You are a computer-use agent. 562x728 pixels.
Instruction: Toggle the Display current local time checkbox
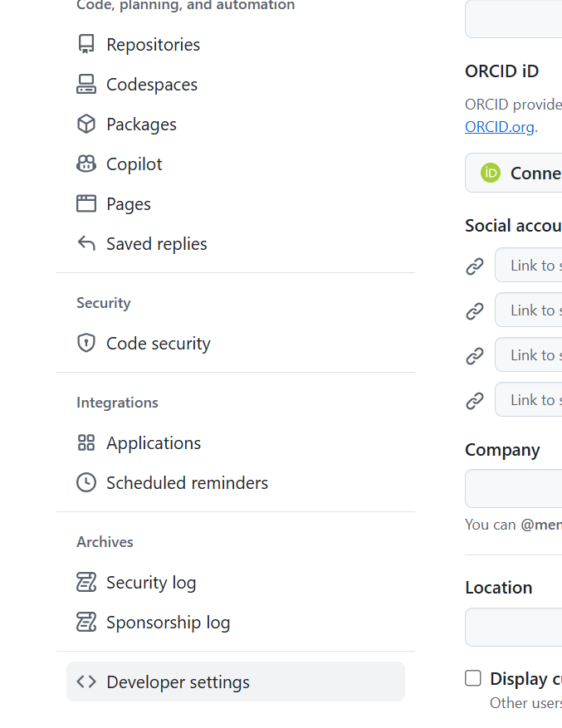(473, 678)
